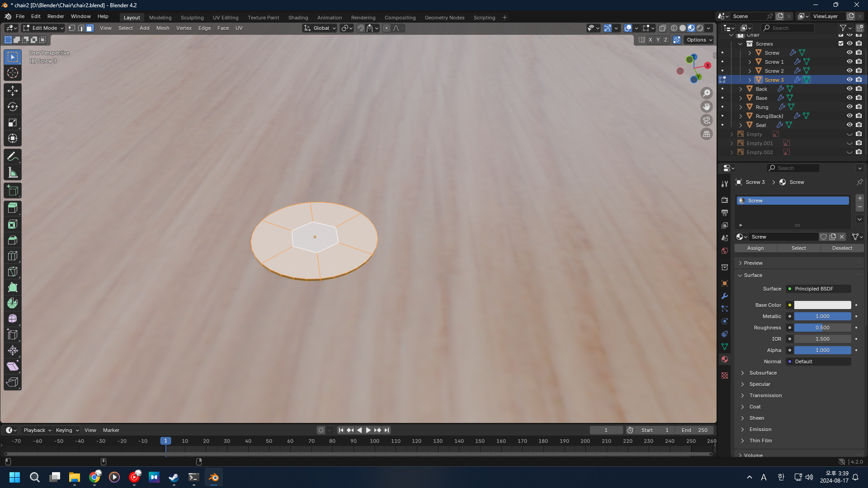The width and height of the screenshot is (868, 488).
Task: Select the Knife tool
Action: click(x=13, y=272)
